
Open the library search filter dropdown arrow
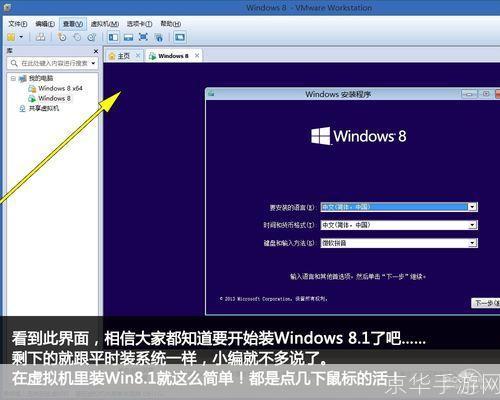click(x=93, y=63)
